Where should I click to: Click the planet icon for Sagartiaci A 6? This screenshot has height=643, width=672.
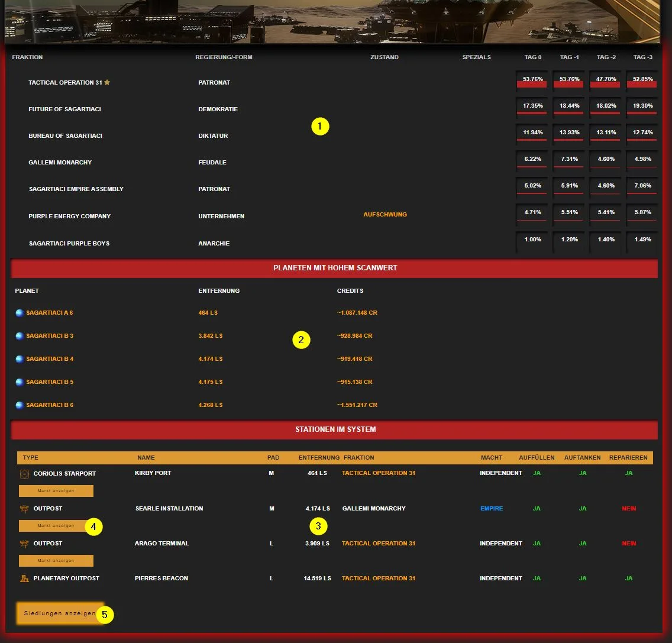20,313
